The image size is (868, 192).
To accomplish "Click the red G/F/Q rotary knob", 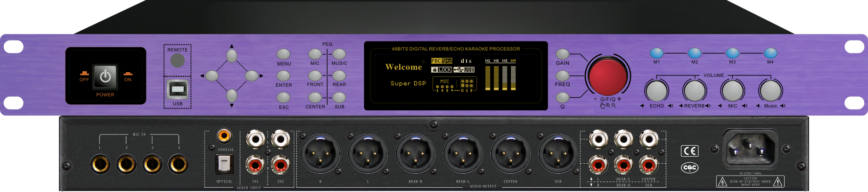I will pyautogui.click(x=608, y=76).
